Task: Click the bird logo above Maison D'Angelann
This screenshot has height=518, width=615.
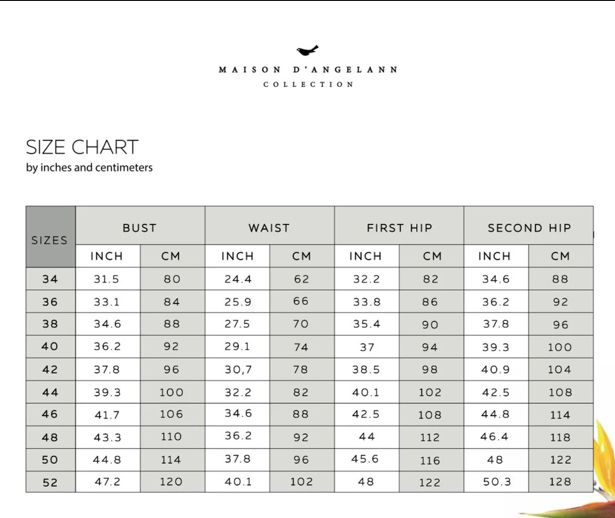Action: pyautogui.click(x=308, y=51)
